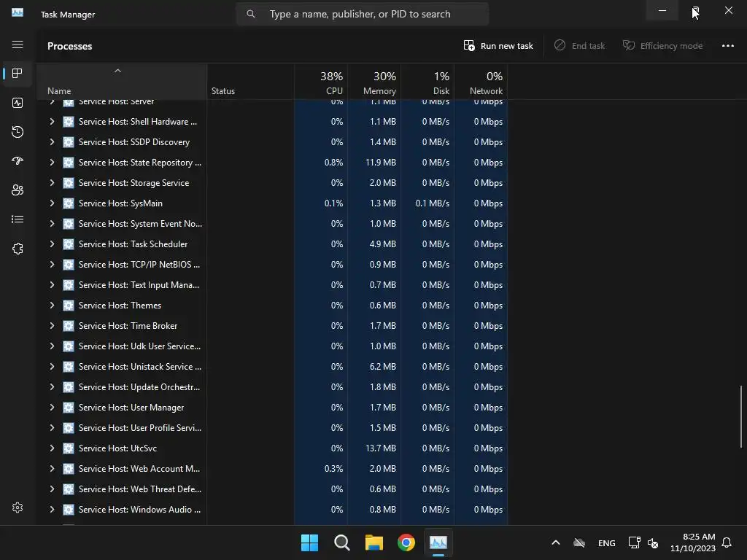Sort by the Name column header

pyautogui.click(x=122, y=82)
